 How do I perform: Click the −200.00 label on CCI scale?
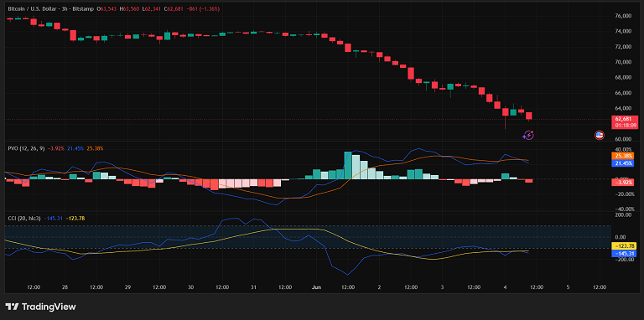(x=624, y=260)
